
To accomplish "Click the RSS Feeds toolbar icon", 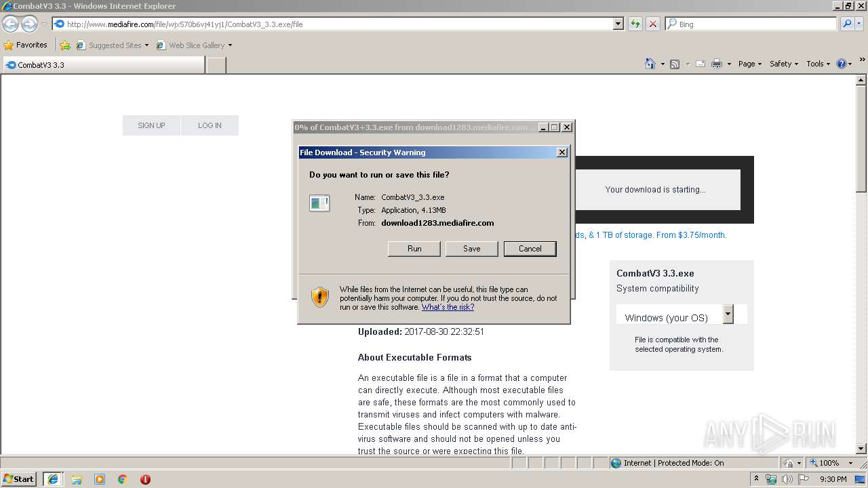I will tap(675, 64).
